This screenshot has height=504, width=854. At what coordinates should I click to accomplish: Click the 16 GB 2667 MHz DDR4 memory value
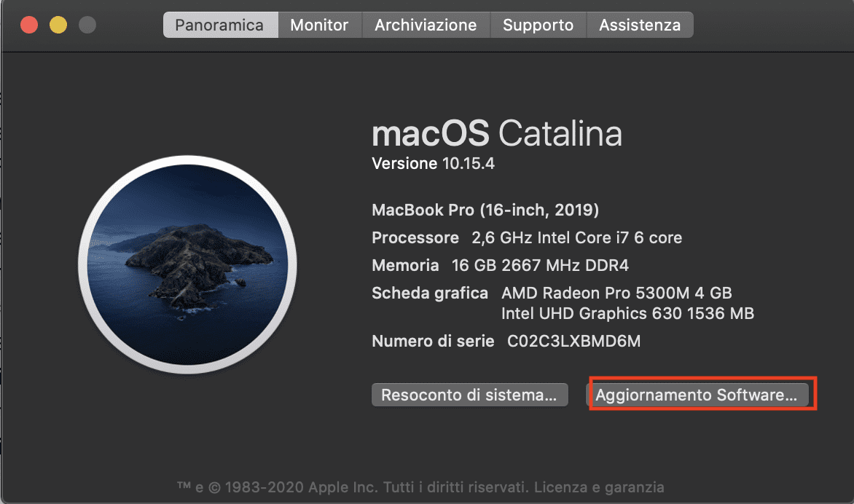pyautogui.click(x=540, y=266)
